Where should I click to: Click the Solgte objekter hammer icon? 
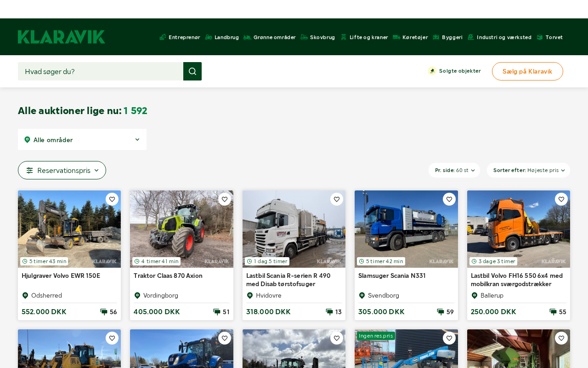(x=432, y=71)
